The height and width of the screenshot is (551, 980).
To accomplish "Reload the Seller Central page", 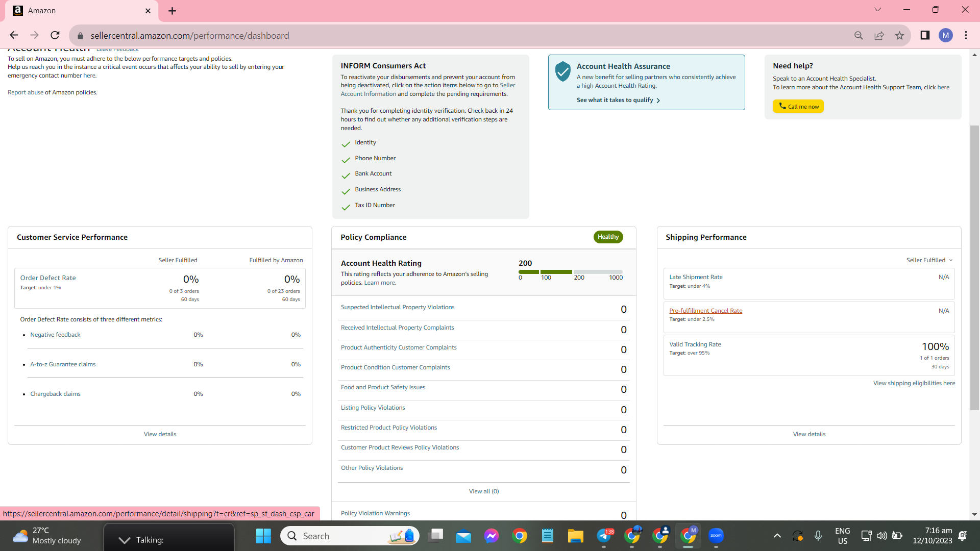I will click(55, 35).
